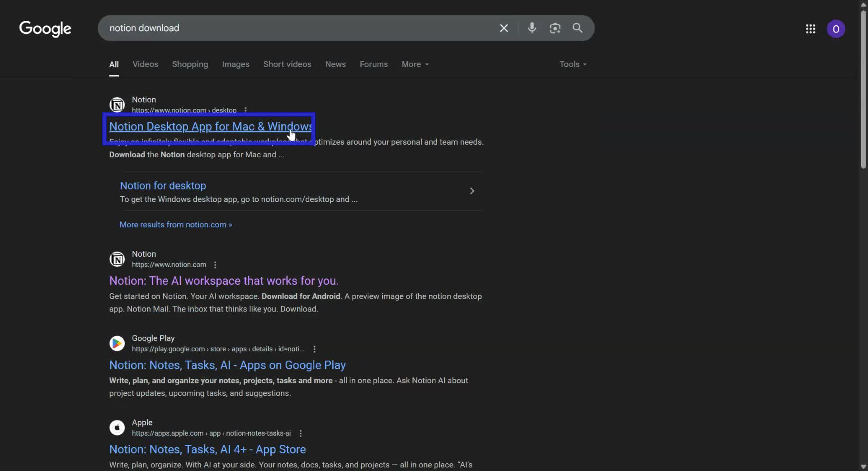The height and width of the screenshot is (471, 868).
Task: Click More results from notion.com
Action: coord(176,225)
